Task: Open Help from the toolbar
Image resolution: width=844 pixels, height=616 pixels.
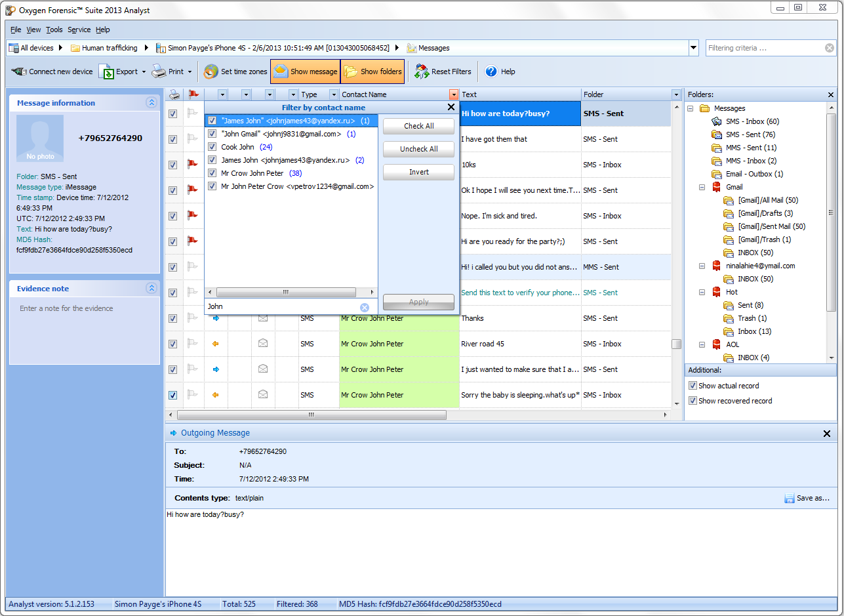Action: (x=500, y=72)
